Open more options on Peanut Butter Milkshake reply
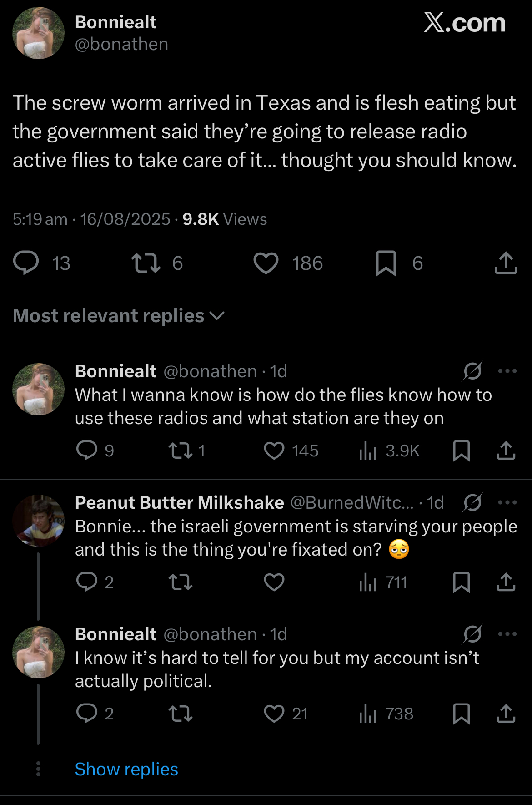 tap(507, 502)
